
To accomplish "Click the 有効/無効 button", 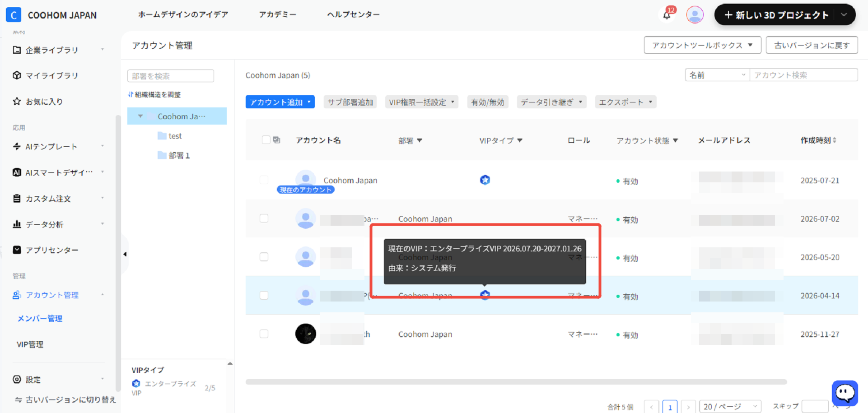I will pos(487,102).
